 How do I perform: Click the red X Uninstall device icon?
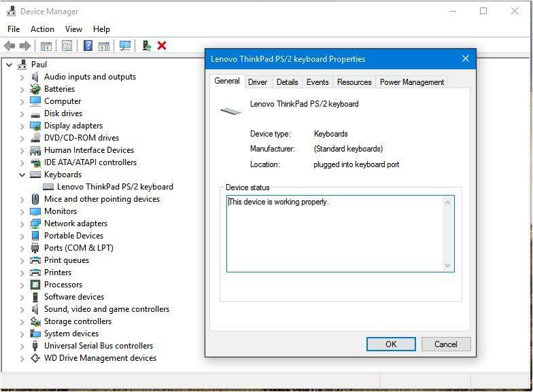[x=162, y=46]
